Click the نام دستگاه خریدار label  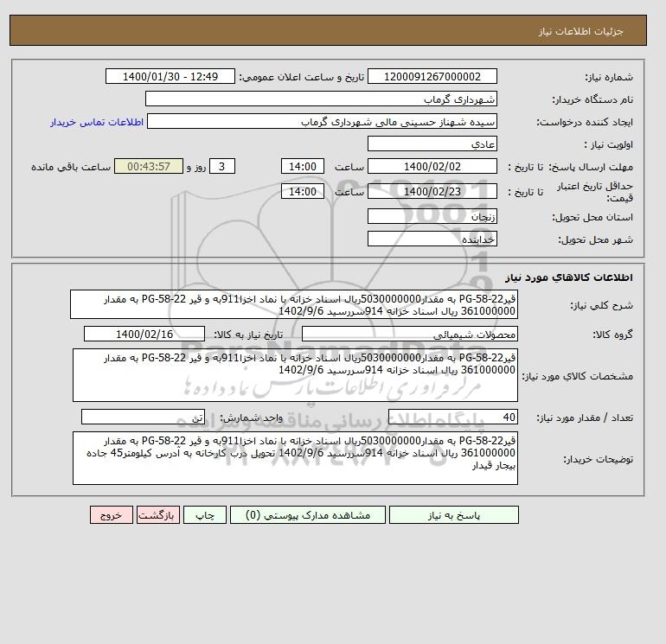592,99
